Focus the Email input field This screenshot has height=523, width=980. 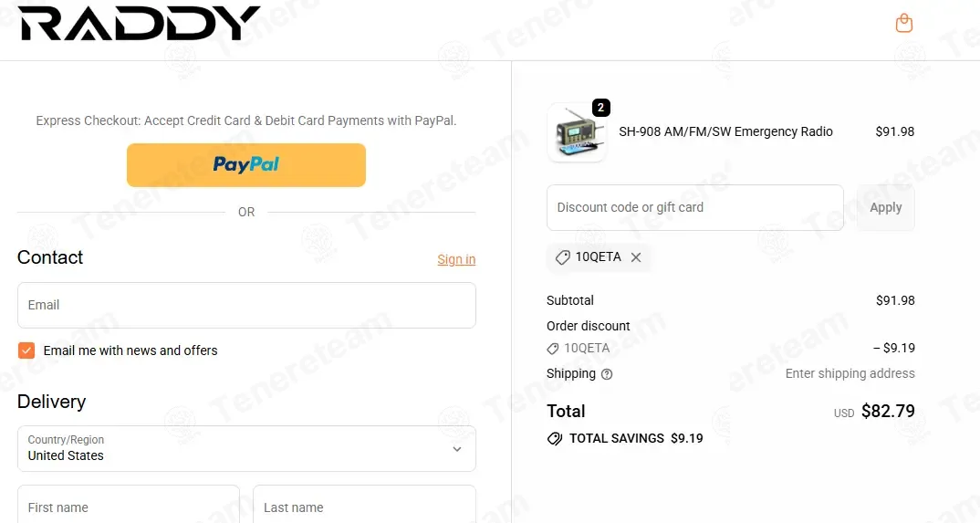pos(247,305)
